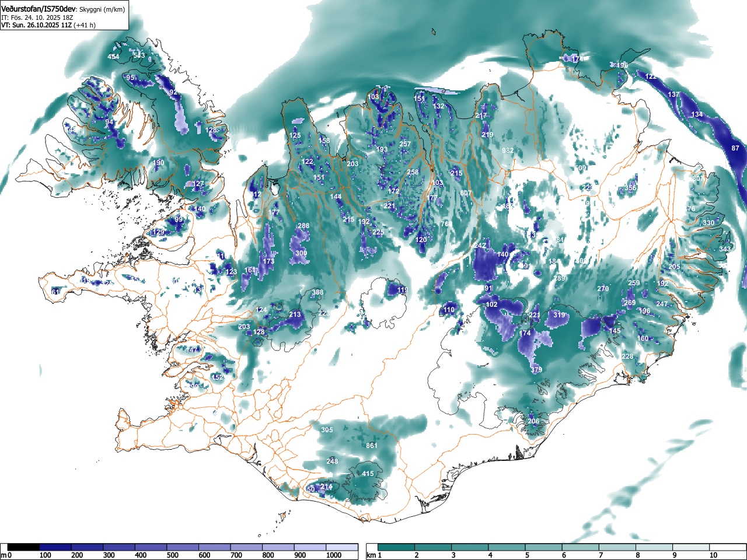The width and height of the screenshot is (747, 560).
Task: Select the 343 value in the Eastfjords
Action: point(725,249)
